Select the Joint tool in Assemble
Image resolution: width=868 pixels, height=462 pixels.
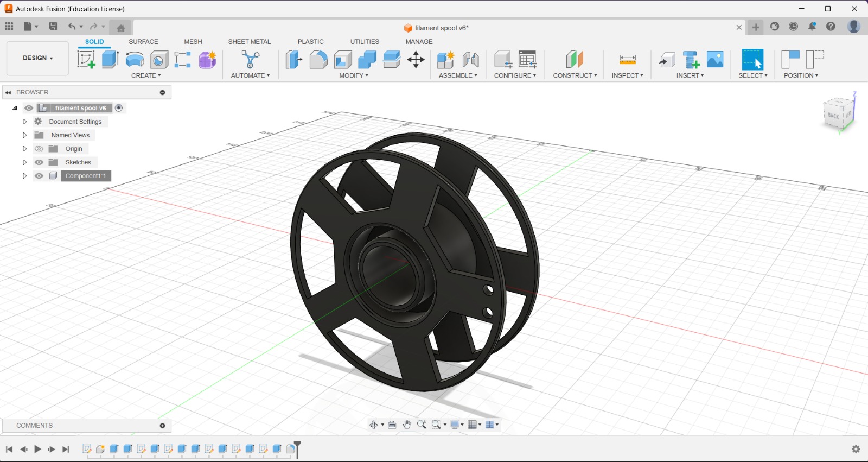[471, 60]
